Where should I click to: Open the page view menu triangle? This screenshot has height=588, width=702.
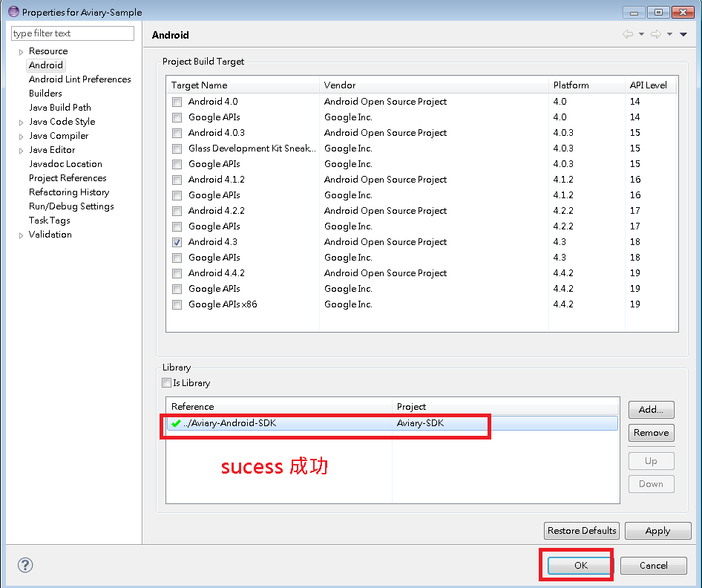pos(683,34)
